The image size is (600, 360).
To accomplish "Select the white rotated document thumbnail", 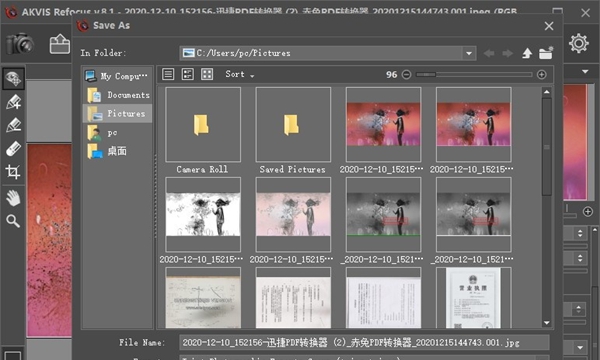I will (383, 298).
